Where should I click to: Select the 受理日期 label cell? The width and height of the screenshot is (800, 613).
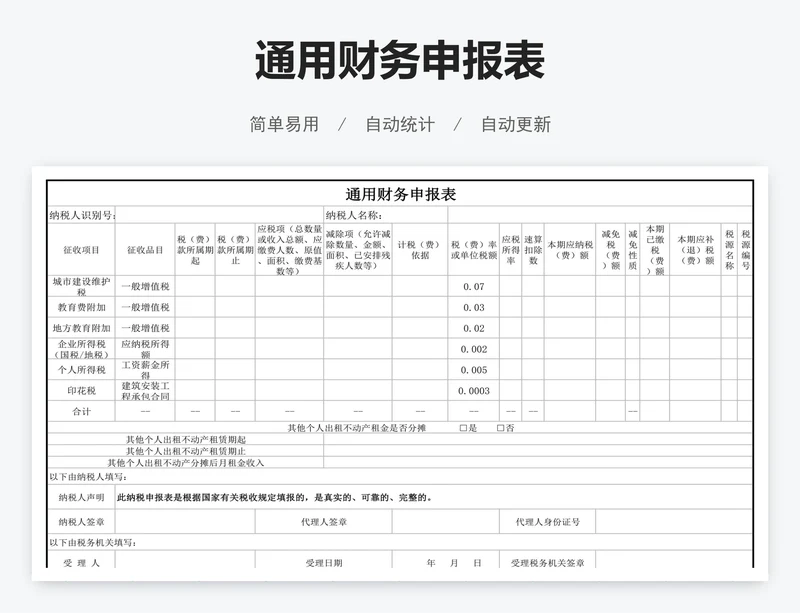324,561
